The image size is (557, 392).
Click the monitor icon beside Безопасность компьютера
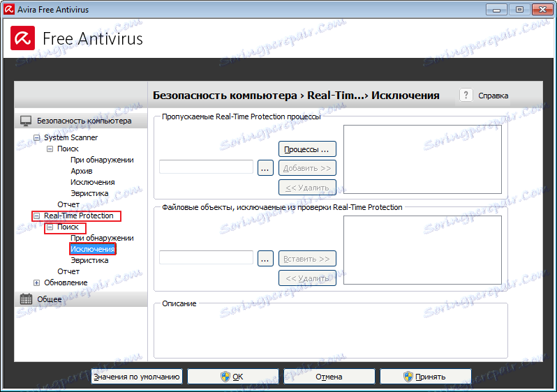click(x=26, y=121)
